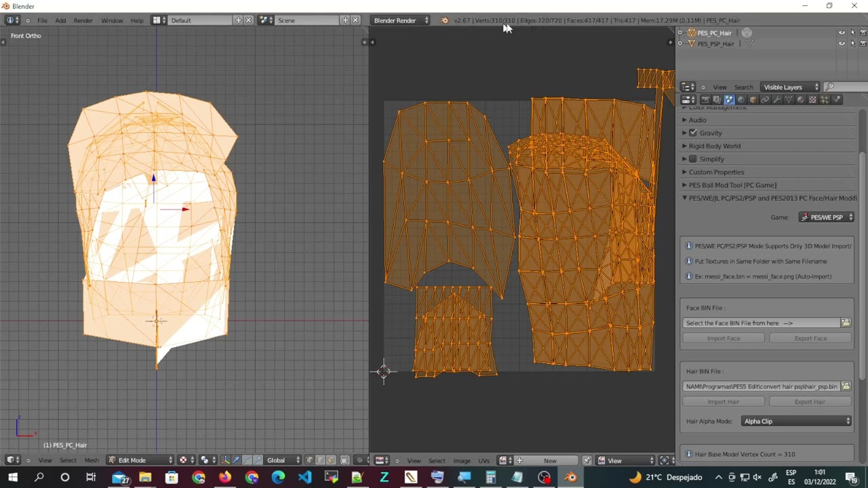Click the mesh data icon beside PES_PSP_Hair

click(x=749, y=43)
